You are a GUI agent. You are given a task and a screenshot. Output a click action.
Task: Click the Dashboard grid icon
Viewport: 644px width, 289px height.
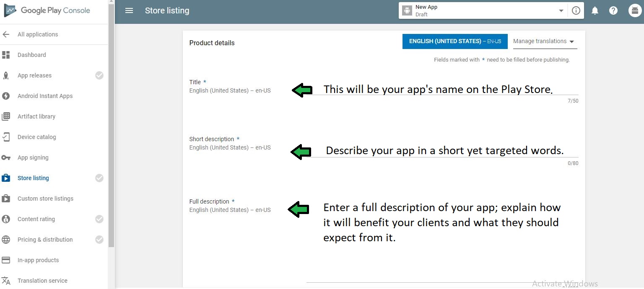coord(6,55)
